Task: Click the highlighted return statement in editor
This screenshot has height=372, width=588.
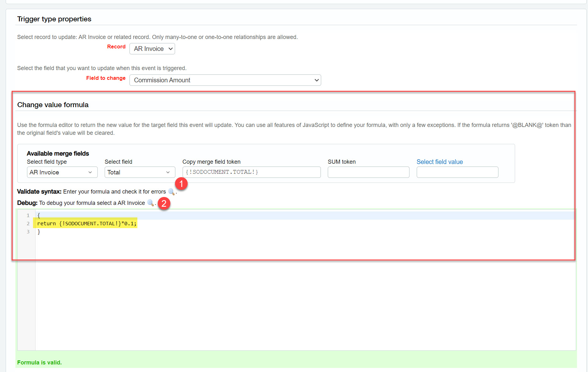Action: (x=87, y=223)
